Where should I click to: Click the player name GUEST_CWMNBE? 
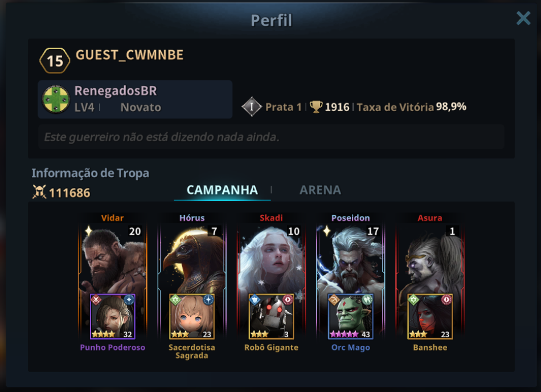129,55
